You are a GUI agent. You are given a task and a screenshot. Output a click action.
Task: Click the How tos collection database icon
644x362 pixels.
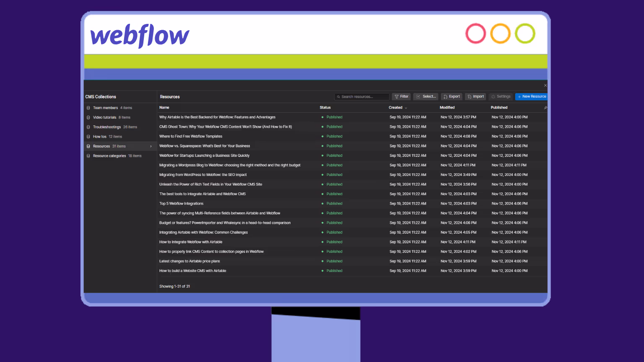(88, 137)
